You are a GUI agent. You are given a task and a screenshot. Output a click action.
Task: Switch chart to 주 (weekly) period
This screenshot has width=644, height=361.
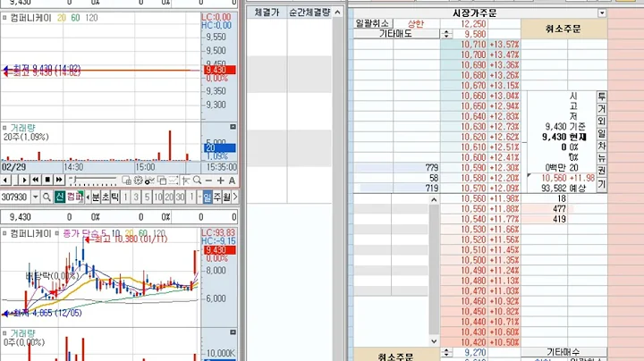[x=216, y=197]
